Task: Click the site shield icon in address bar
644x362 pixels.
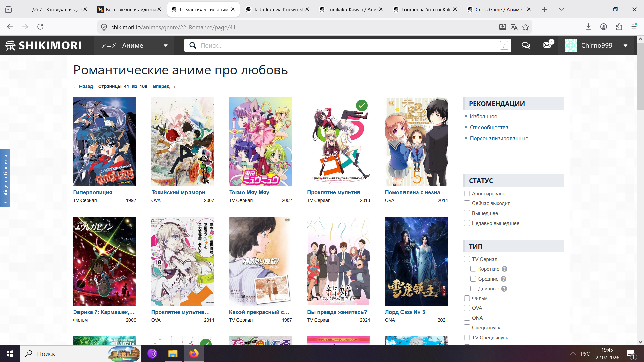Action: (x=104, y=27)
